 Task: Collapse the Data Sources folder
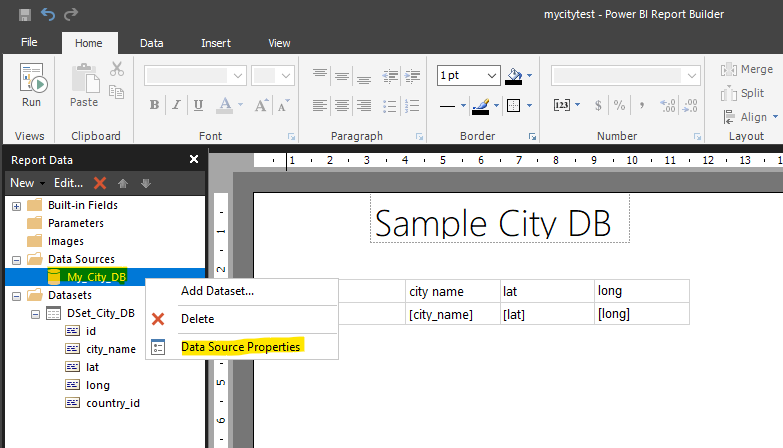point(16,260)
